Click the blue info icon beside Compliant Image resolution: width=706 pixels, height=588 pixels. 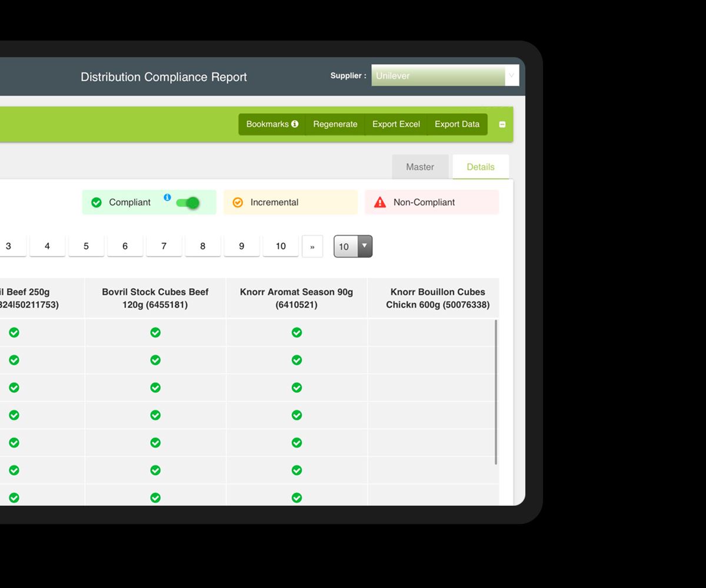pos(167,198)
